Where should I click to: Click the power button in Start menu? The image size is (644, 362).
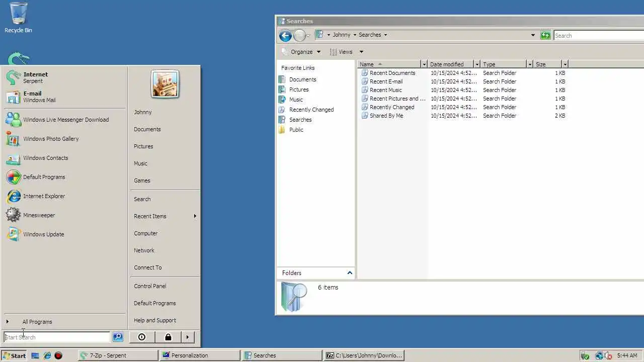click(142, 337)
